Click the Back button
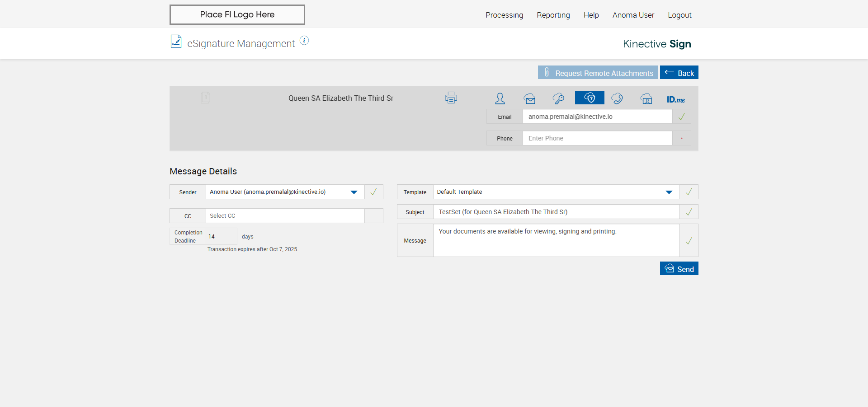 pos(679,73)
